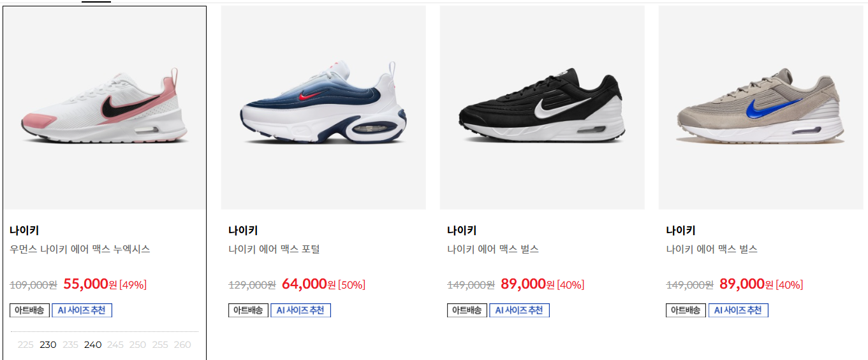868x360 pixels.
Task: Click product title 나이키 에어 맥스 포털
Action: pyautogui.click(x=274, y=249)
